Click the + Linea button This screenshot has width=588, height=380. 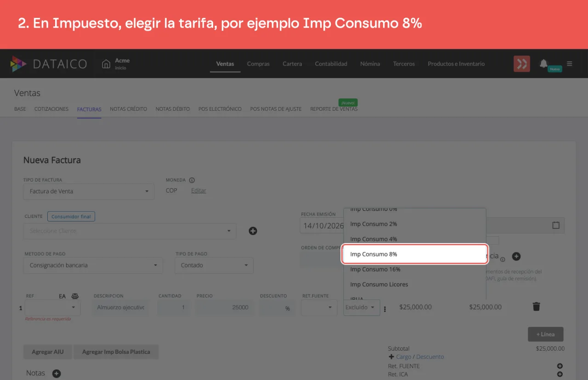click(x=545, y=335)
